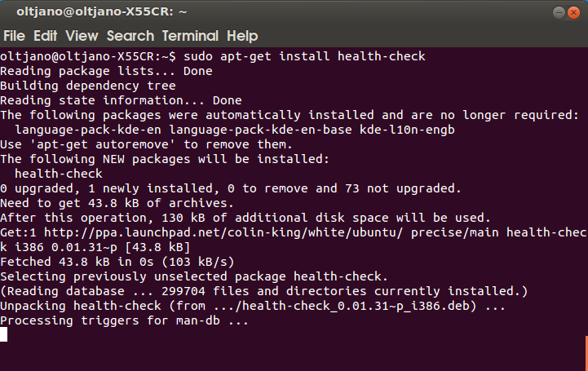This screenshot has width=588, height=371.
Task: Click the white block cursor in terminal
Action: [x=4, y=334]
